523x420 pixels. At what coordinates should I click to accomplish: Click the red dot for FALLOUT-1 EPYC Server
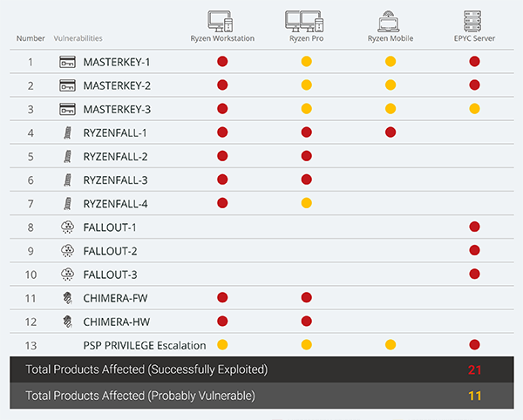pos(475,227)
